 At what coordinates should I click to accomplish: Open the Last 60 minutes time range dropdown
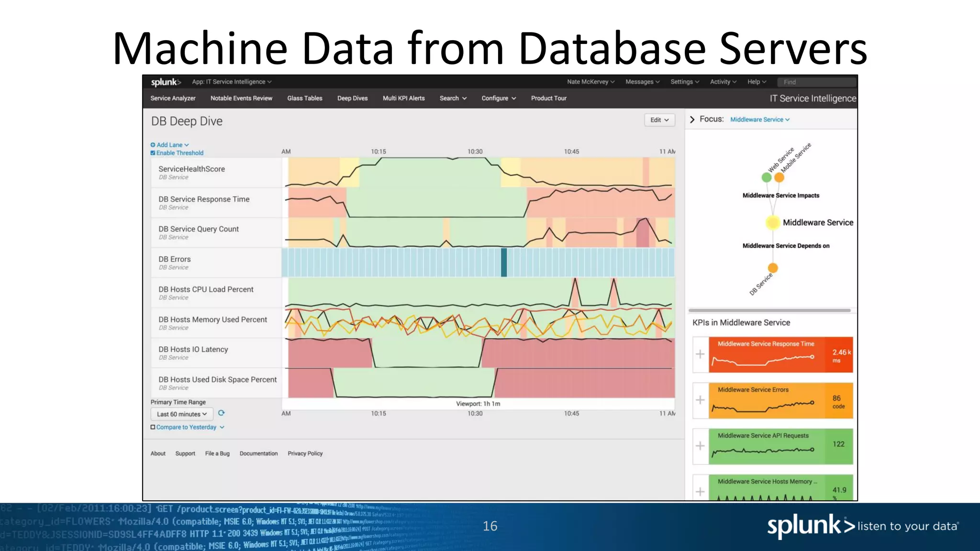182,414
